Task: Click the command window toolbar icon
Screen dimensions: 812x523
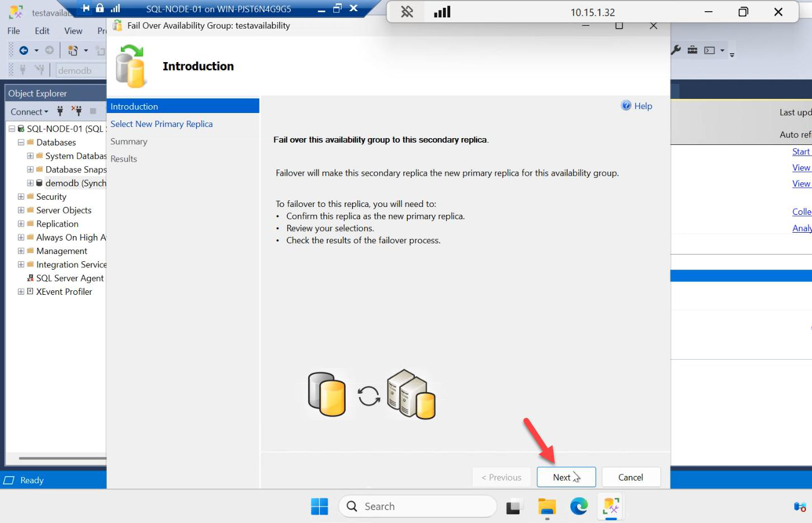Action: (x=710, y=50)
